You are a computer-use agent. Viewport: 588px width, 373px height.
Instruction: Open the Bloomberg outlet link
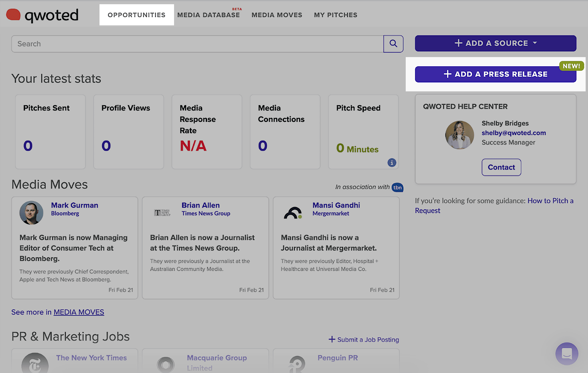coord(65,214)
